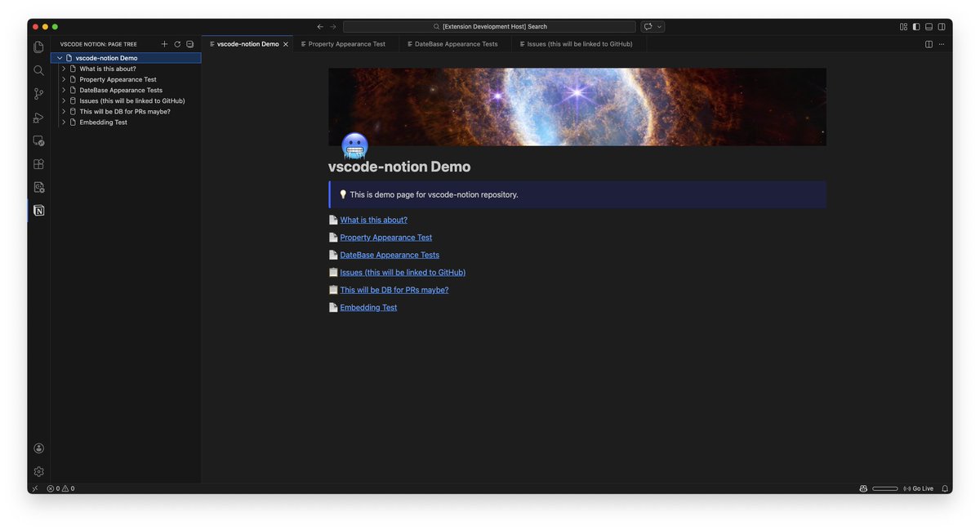Open the editor More Actions ellipsis
The image size is (980, 530).
click(942, 44)
